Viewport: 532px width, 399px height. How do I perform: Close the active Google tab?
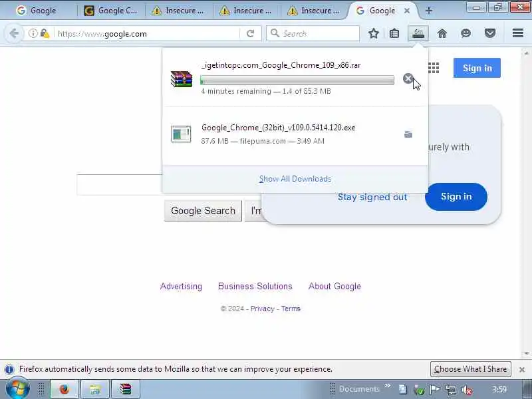point(407,11)
